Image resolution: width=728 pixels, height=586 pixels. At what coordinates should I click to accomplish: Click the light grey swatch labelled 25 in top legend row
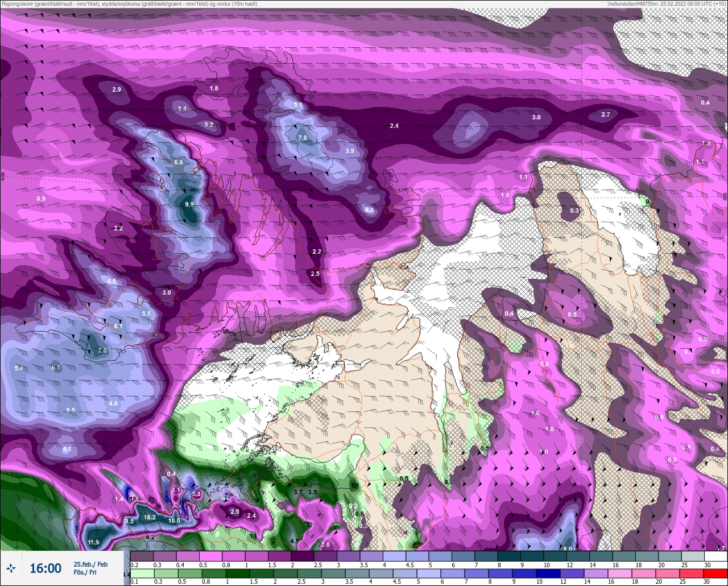coord(693,556)
